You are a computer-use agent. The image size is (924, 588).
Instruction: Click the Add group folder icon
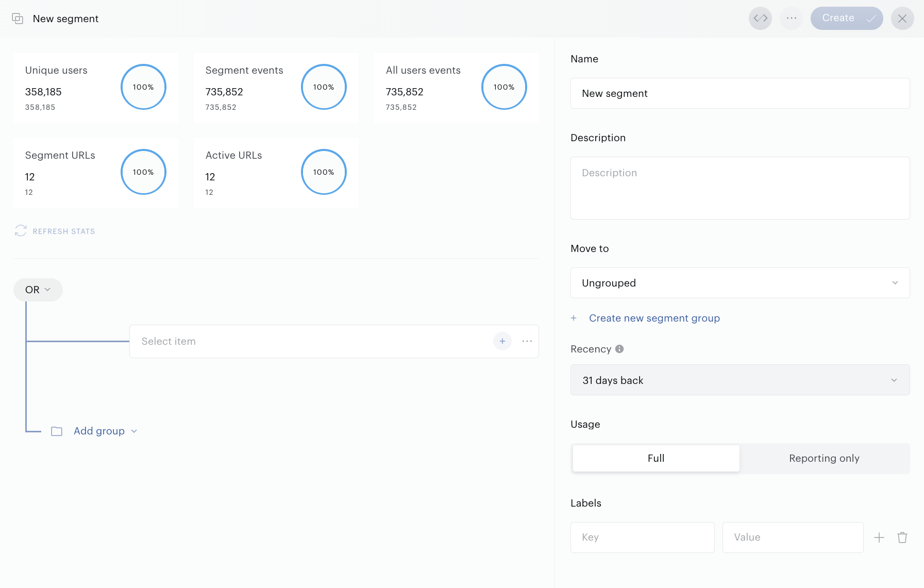(x=57, y=431)
